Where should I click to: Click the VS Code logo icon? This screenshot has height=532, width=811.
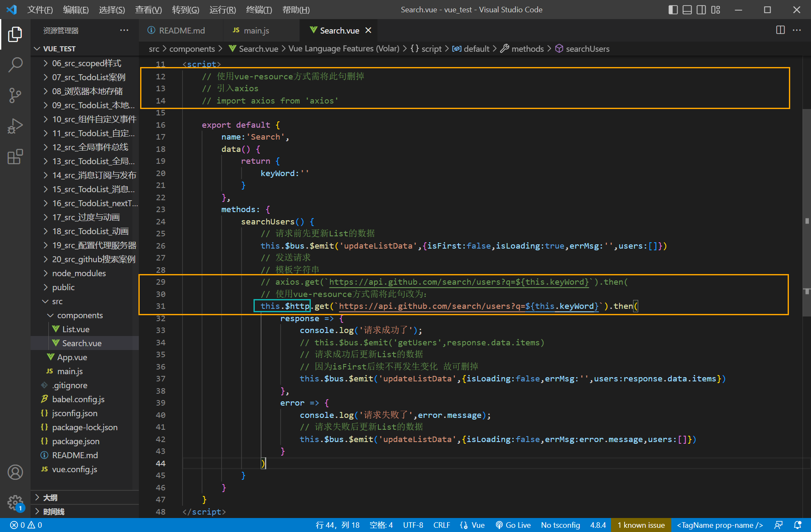(12, 9)
